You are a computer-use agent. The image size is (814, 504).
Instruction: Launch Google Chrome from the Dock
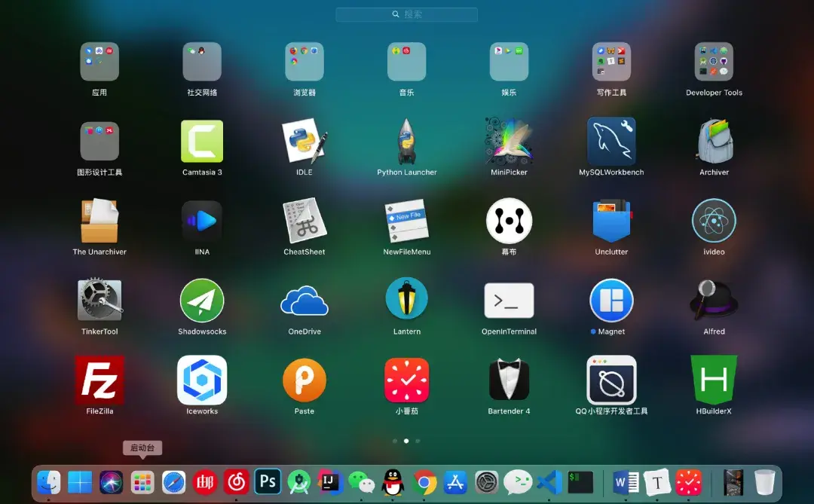424,482
